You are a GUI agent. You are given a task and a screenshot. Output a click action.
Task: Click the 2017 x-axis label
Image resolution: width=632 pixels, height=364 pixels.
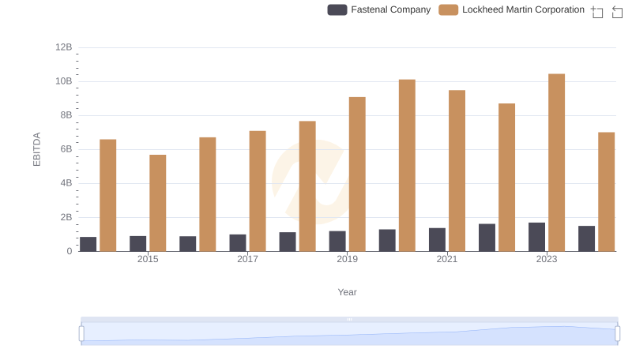point(247,259)
